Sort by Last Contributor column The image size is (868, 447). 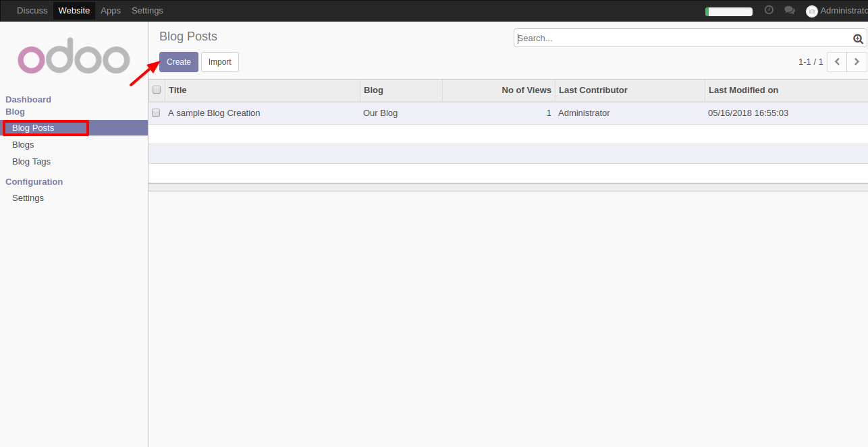point(630,90)
